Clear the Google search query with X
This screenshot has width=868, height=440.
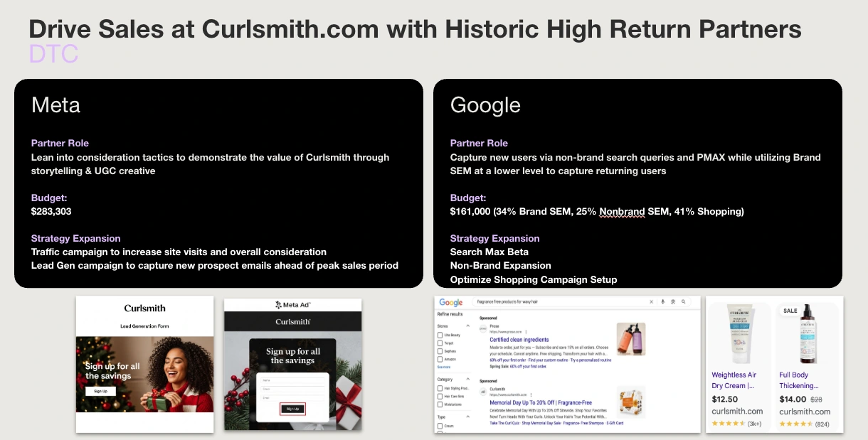651,301
